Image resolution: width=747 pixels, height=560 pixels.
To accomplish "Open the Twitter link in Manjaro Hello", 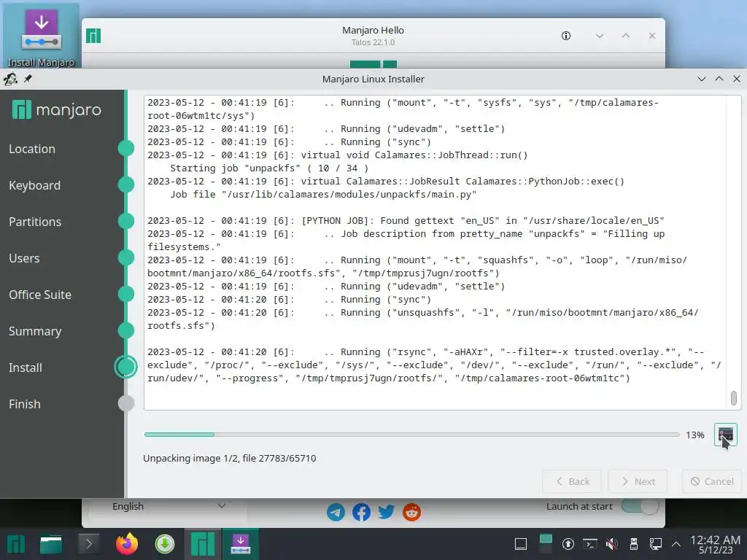I will point(387,513).
